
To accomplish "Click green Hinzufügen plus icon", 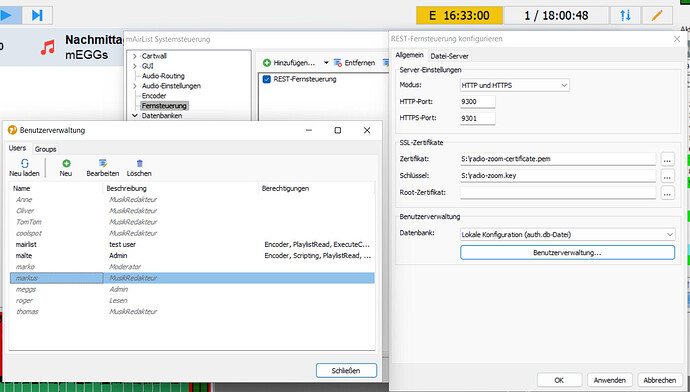I will [x=267, y=63].
